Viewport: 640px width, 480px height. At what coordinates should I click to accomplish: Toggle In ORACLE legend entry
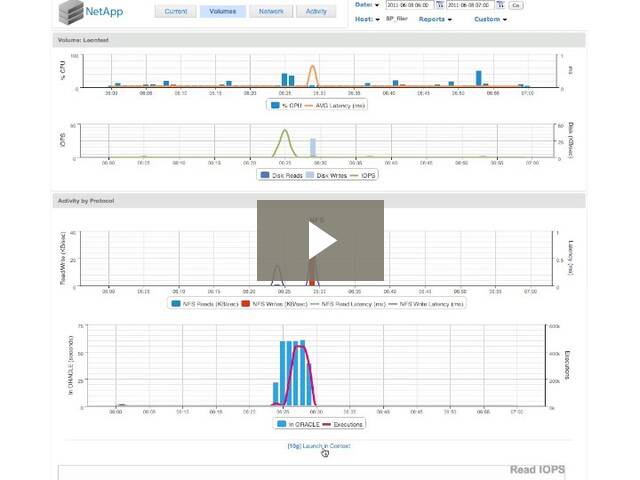pyautogui.click(x=298, y=424)
